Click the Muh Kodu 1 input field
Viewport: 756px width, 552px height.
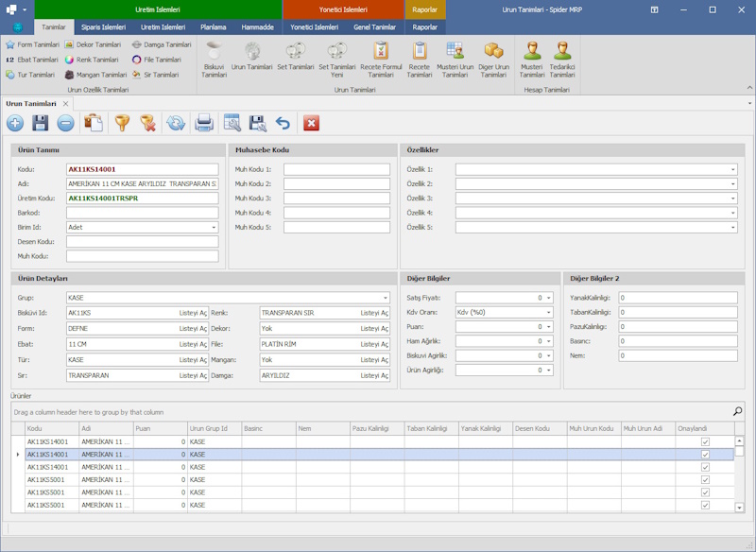(336, 169)
